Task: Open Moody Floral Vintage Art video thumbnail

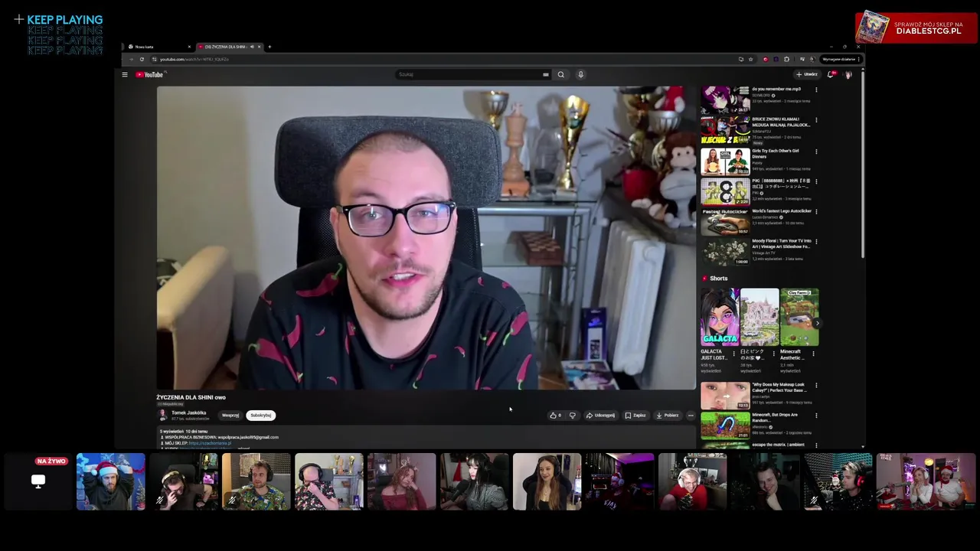Action: pos(725,252)
